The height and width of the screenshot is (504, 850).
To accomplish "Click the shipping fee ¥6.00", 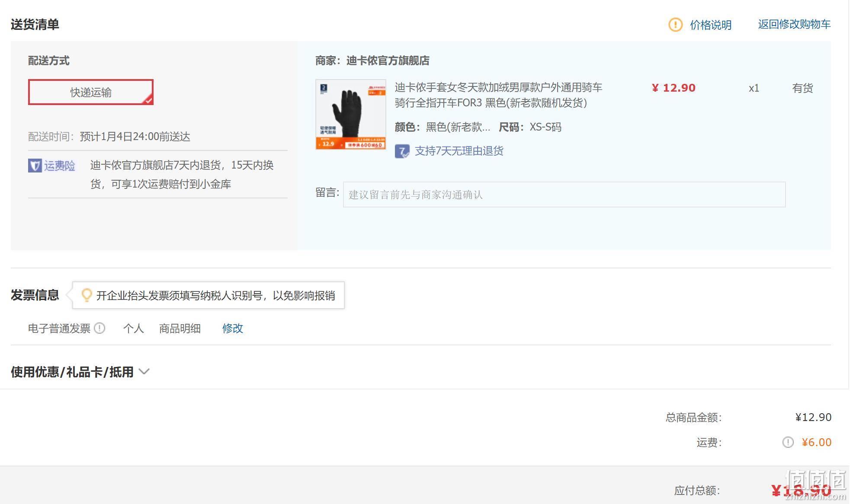I will (x=816, y=442).
